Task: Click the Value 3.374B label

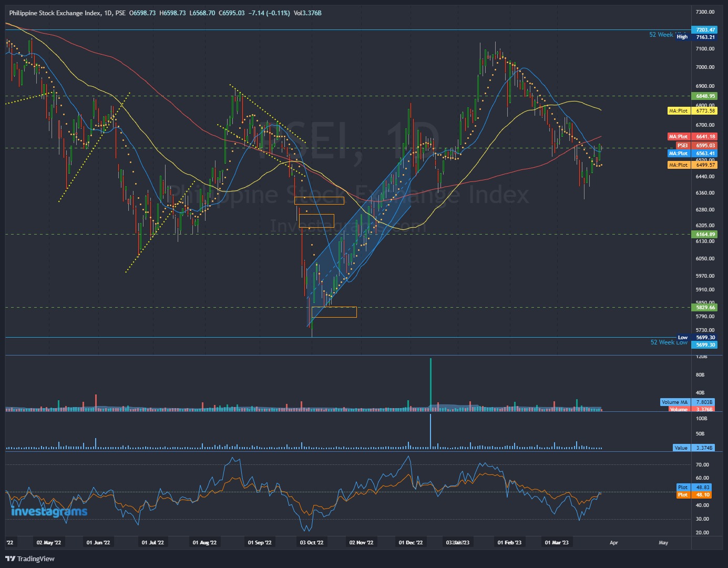Action: pos(694,448)
